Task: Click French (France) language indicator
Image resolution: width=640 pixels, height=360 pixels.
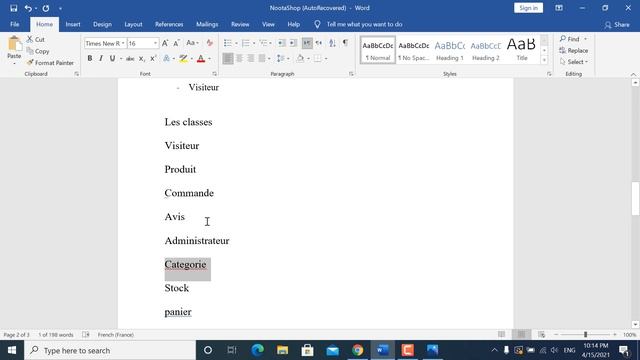Action: click(x=116, y=335)
